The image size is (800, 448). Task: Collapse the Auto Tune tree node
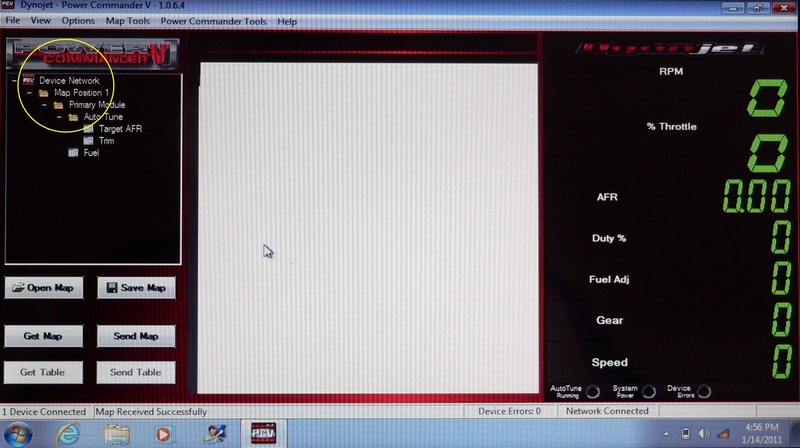[59, 117]
